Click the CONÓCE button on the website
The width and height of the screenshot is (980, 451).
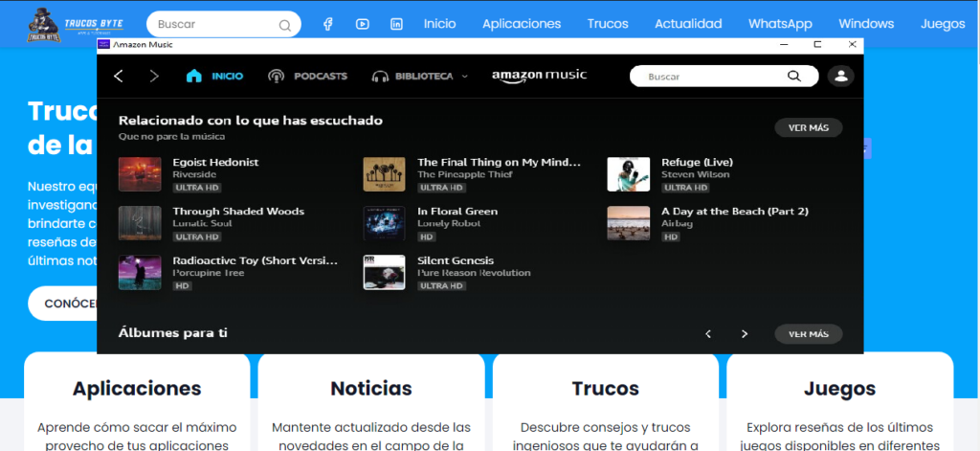point(62,304)
